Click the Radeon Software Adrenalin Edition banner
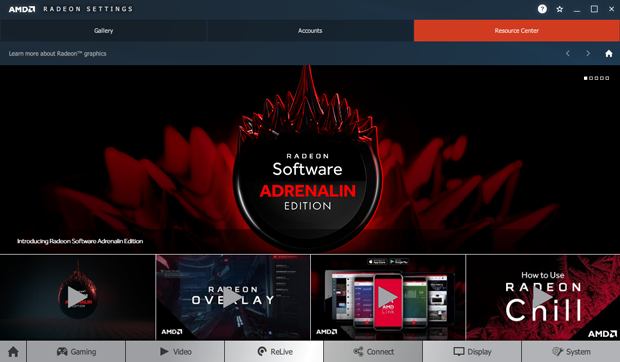Screen dimensions: 620x362 click(310, 159)
